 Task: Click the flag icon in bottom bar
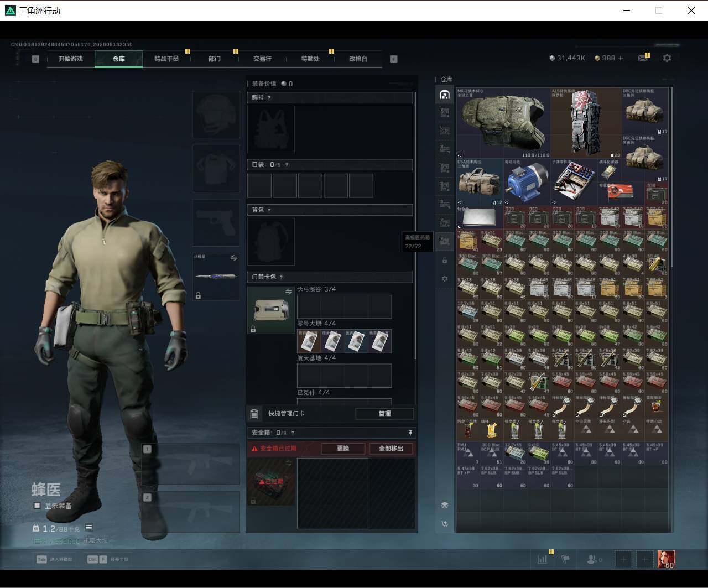pyautogui.click(x=565, y=559)
